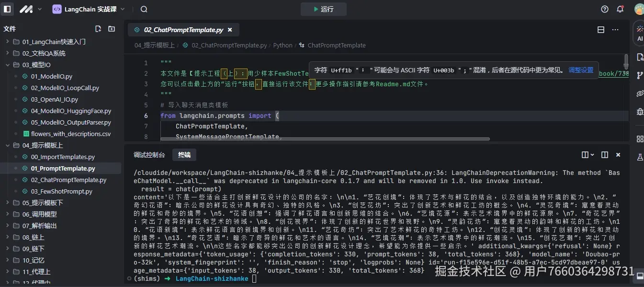The image size is (644, 287).
Task: Switch to the 终端 tab
Action: pos(184,155)
